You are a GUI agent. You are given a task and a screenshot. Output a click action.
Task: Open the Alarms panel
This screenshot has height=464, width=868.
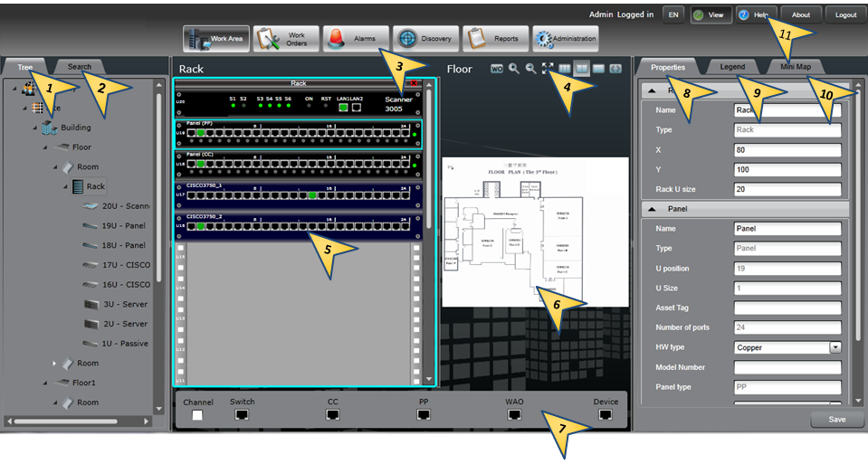[356, 39]
